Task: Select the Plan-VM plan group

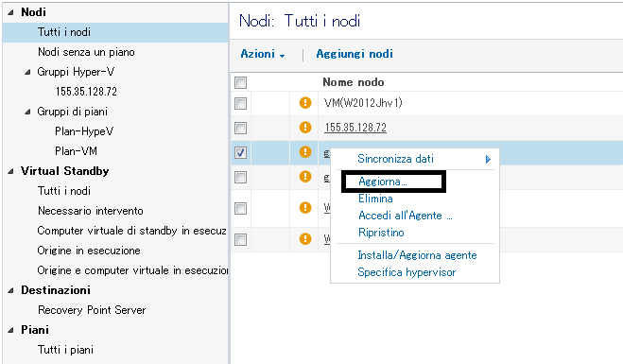Action: pyautogui.click(x=76, y=151)
